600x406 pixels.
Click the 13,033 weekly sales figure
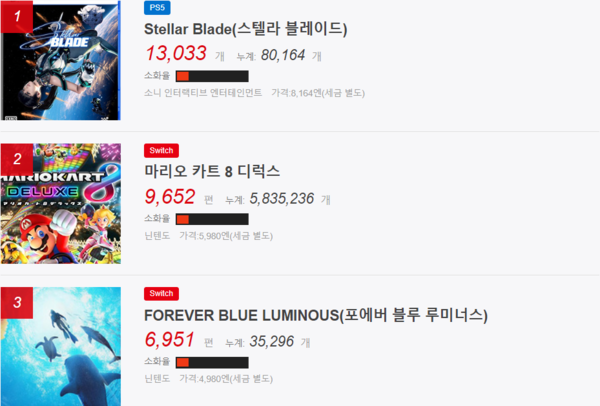176,53
